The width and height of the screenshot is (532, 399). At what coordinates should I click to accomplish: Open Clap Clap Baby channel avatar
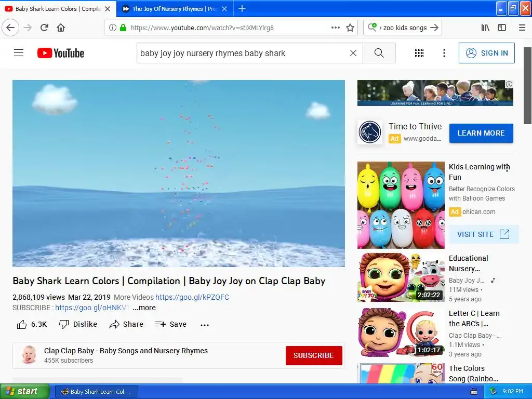(x=29, y=355)
